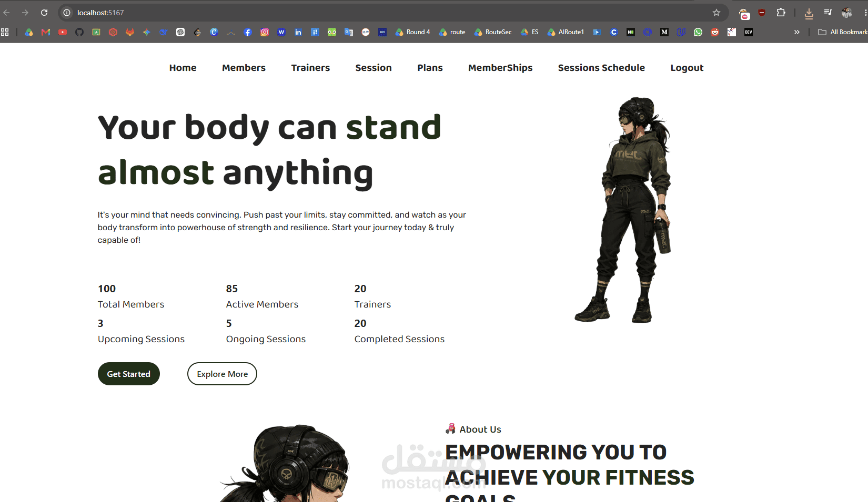Open the Sessions Schedule nav item

[601, 68]
